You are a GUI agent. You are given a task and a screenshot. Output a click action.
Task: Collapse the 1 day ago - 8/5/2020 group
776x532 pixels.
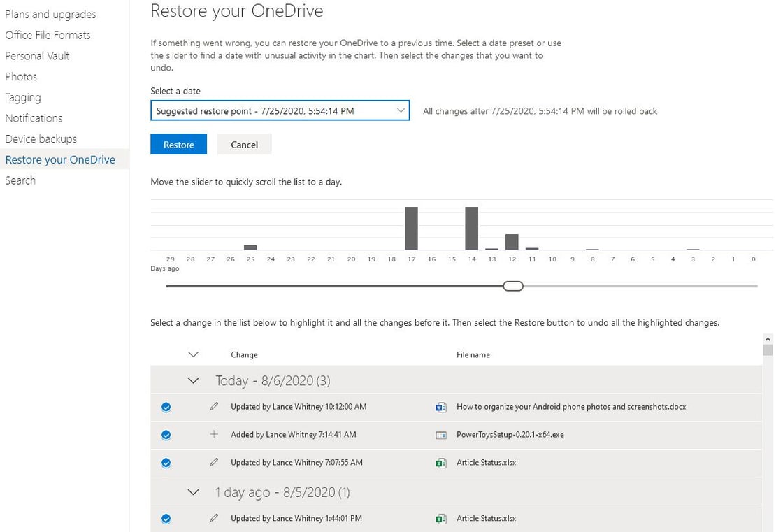pyautogui.click(x=194, y=492)
